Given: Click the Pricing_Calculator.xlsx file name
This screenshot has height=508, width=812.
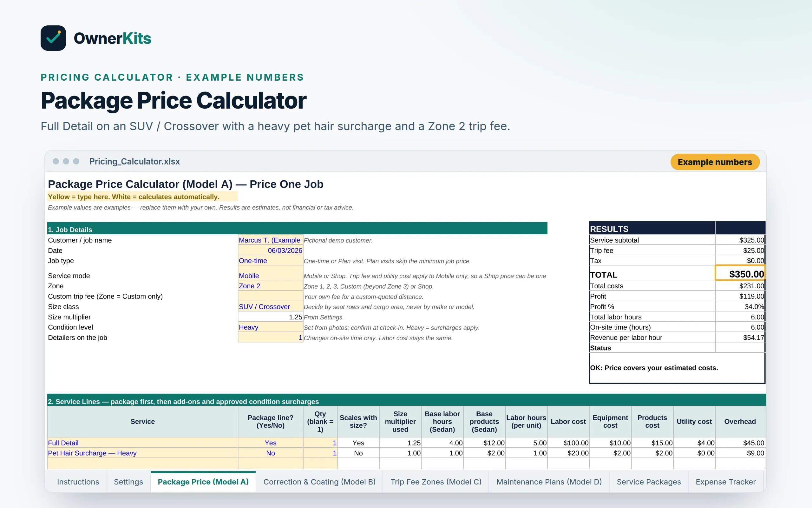Looking at the screenshot, I should tap(134, 162).
